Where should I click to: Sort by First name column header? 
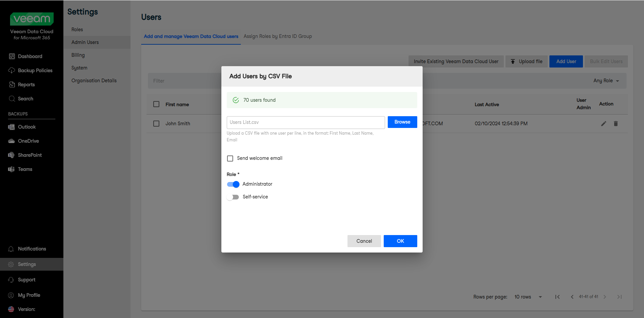coord(177,104)
